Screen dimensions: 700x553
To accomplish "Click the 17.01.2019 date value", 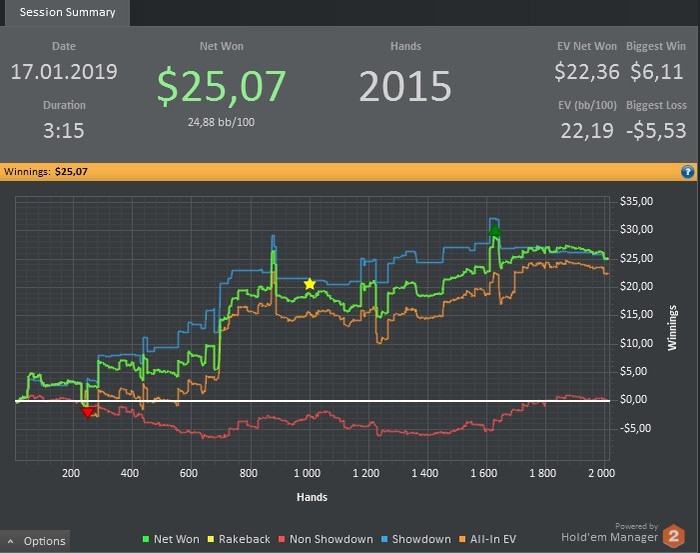I will point(64,72).
